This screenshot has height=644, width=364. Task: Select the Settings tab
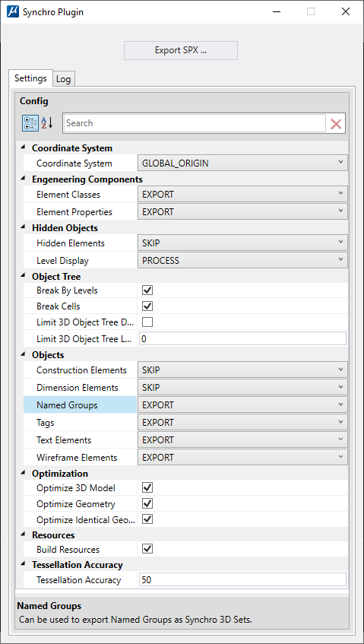click(30, 78)
